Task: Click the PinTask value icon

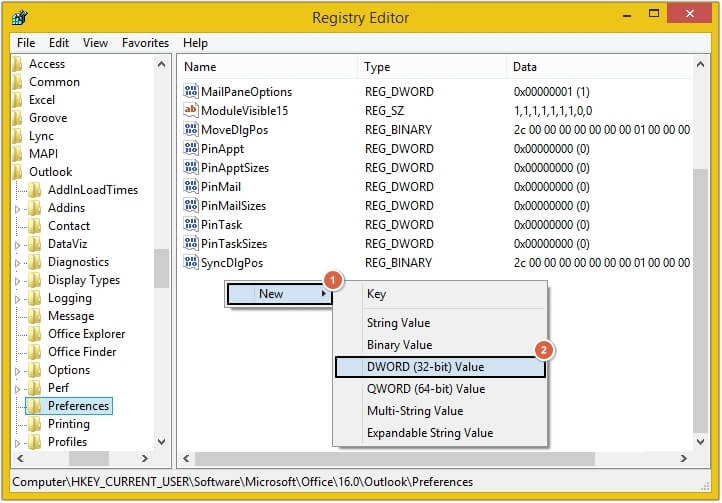Action: pyautogui.click(x=191, y=224)
